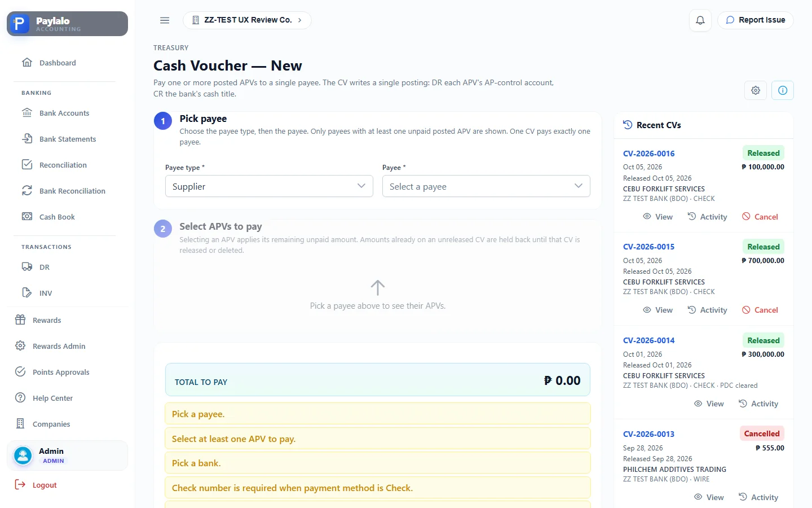View voucher CV-2026-0014
The image size is (812, 508).
coord(709,404)
